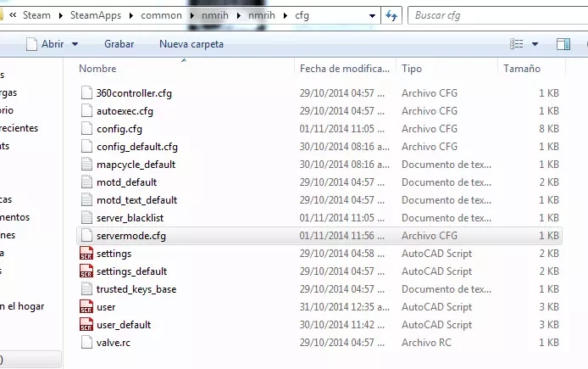The height and width of the screenshot is (369, 588).
Task: Click the motd_text_default document icon
Action: tap(86, 199)
